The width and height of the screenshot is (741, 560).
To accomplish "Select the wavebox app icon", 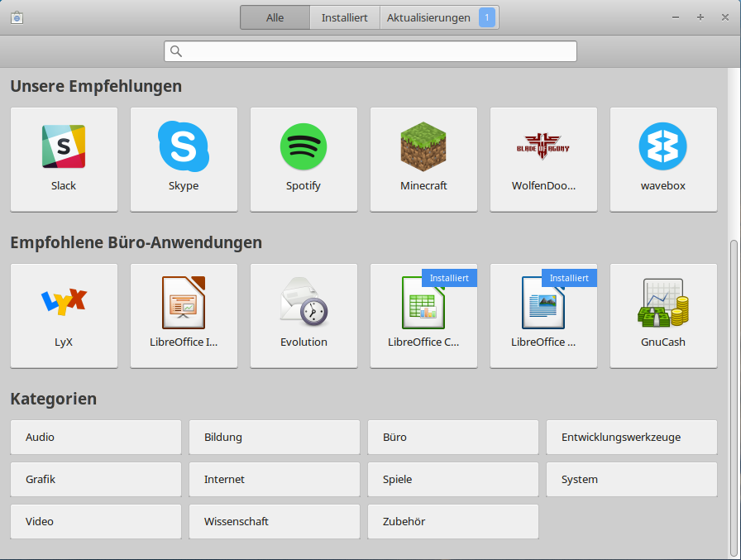I will pyautogui.click(x=663, y=146).
